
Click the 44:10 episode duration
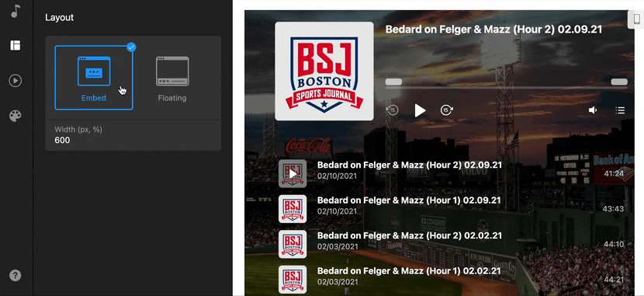(x=614, y=244)
